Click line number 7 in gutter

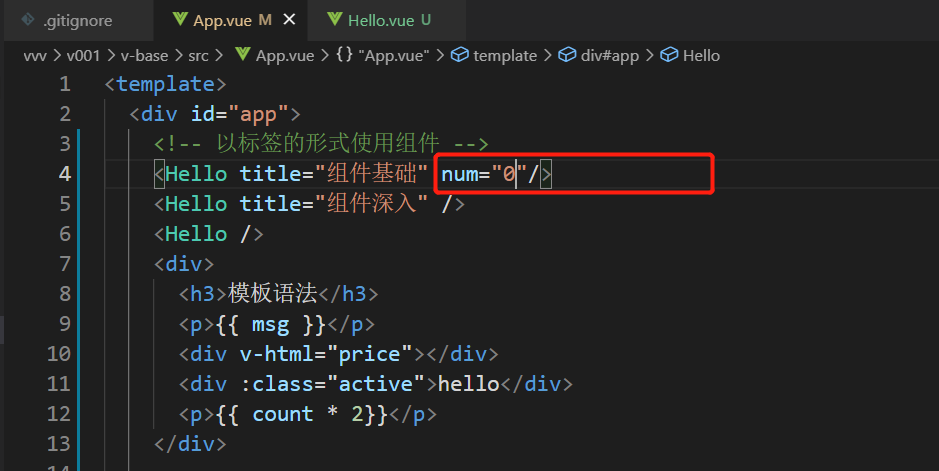[65, 264]
